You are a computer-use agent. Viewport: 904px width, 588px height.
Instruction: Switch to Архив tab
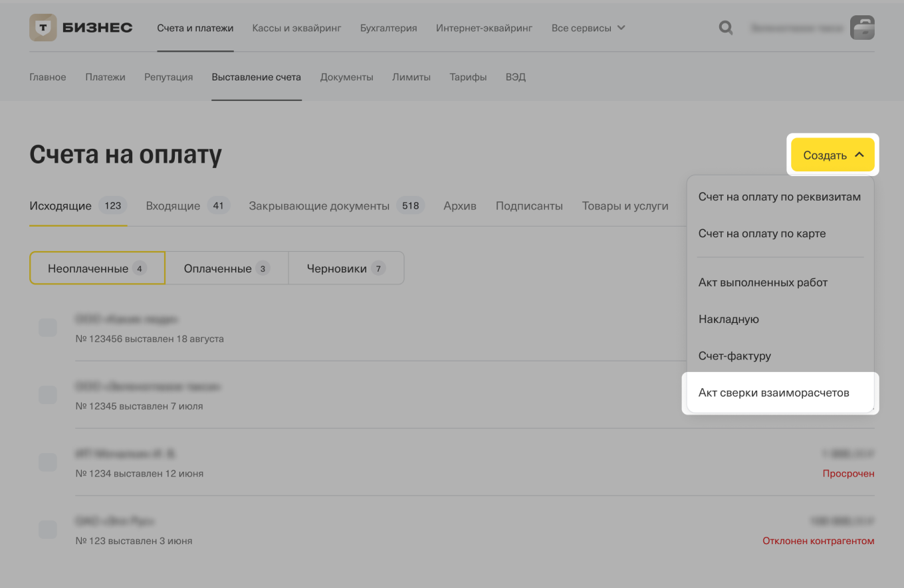460,206
